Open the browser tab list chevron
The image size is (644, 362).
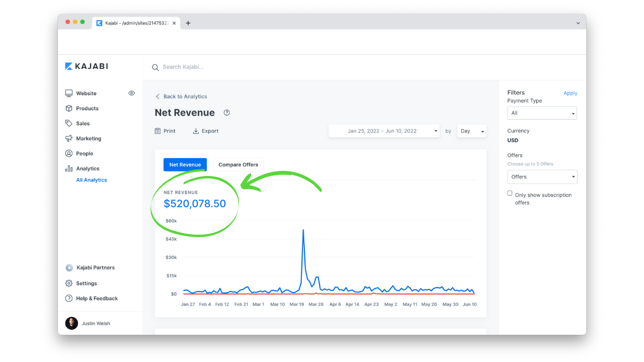pyautogui.click(x=578, y=23)
